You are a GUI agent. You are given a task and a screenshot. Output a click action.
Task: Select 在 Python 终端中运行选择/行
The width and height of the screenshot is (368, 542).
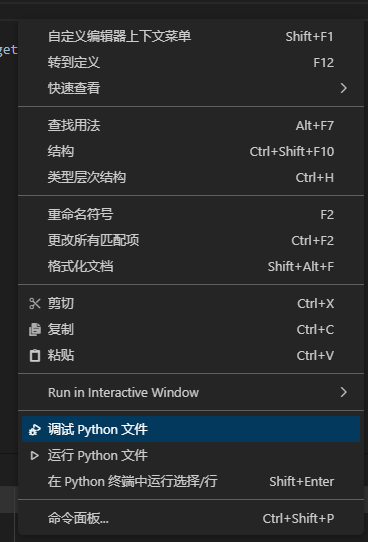[191, 482]
